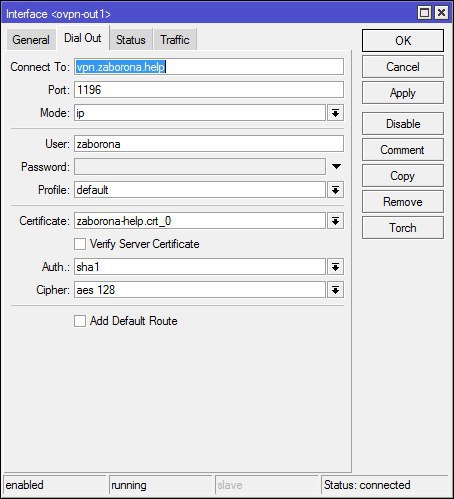
Task: Open the Status tab
Action: point(131,40)
